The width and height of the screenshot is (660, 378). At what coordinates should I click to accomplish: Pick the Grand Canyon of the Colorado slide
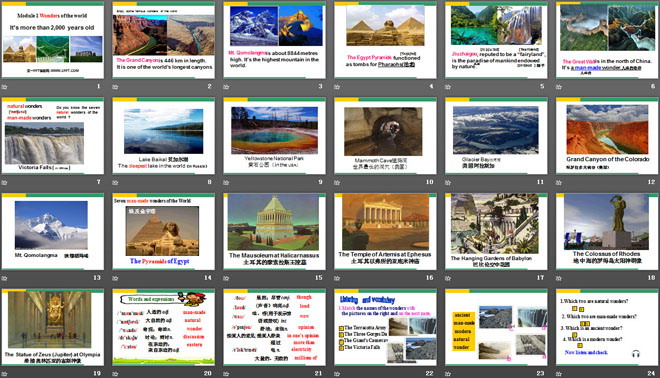607,136
